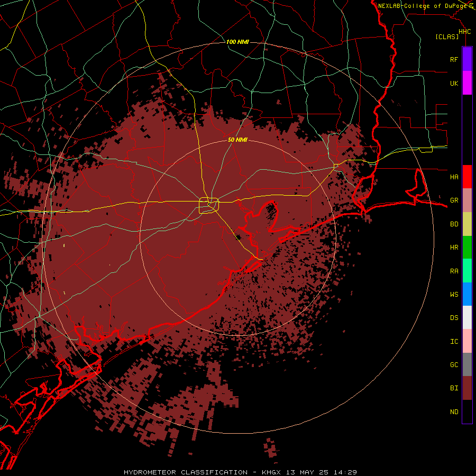This screenshot has width=476, height=476.
Task: Click the BD legend label
Action: pyautogui.click(x=454, y=224)
